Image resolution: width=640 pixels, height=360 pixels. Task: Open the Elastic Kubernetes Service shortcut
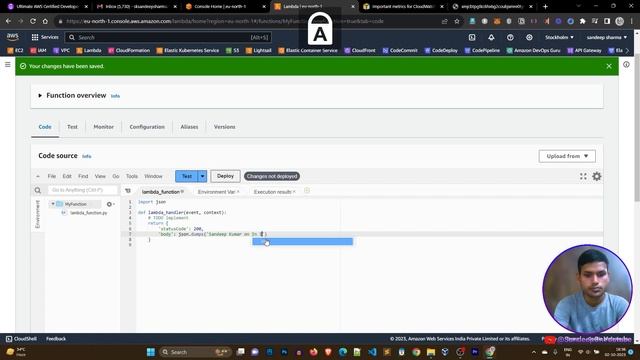coord(188,51)
